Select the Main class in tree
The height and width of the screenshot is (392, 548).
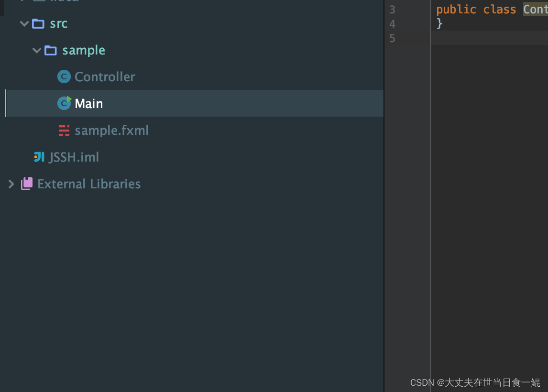click(x=89, y=103)
